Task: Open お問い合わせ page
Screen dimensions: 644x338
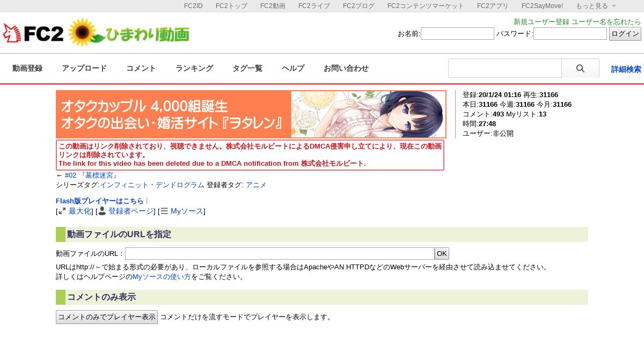Action: point(346,68)
